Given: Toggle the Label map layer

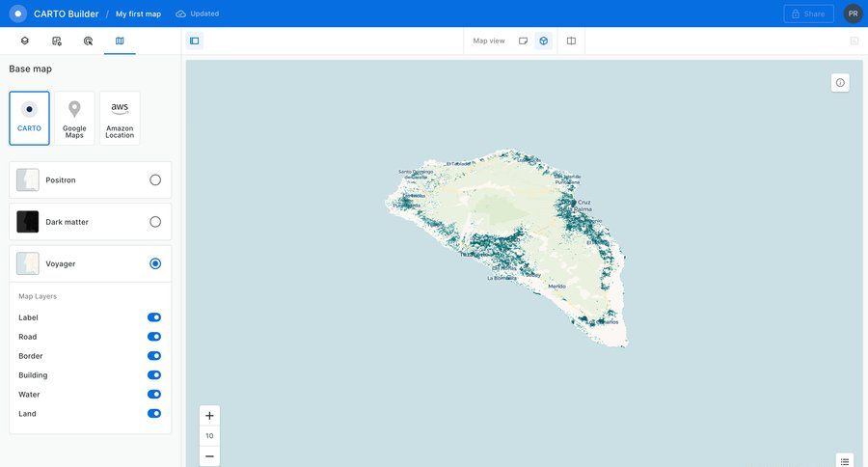Looking at the screenshot, I should (154, 317).
